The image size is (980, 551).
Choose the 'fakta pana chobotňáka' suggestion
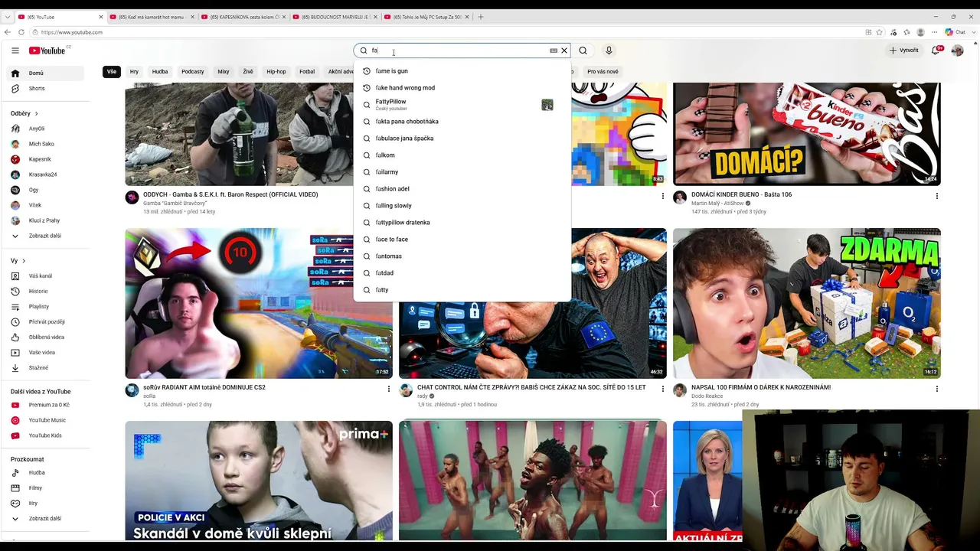(x=462, y=122)
